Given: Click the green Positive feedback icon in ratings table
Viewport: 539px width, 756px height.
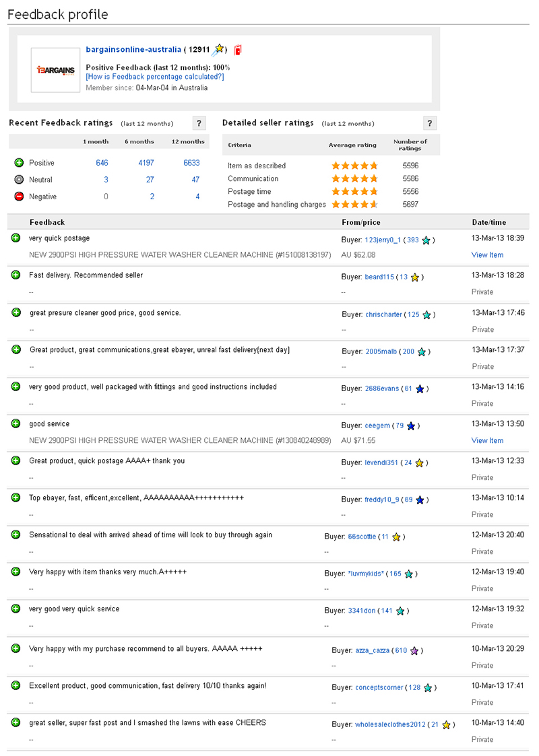Looking at the screenshot, I should tap(19, 163).
